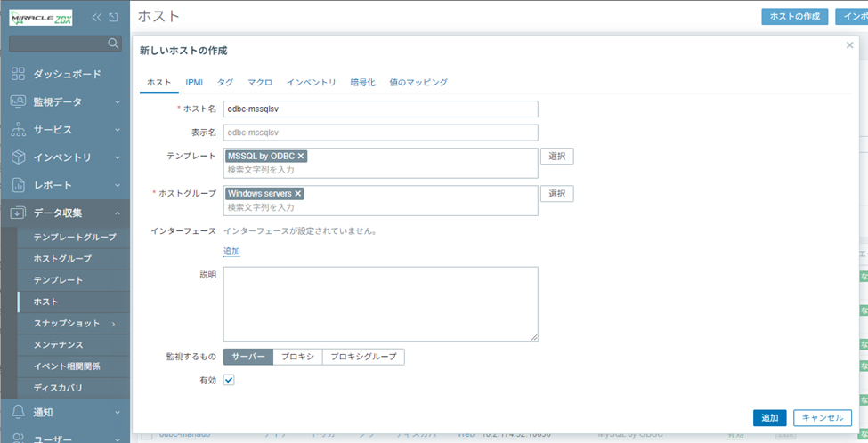Remove the MSSQL by ODBC template tag
The width and height of the screenshot is (868, 443).
(x=301, y=156)
